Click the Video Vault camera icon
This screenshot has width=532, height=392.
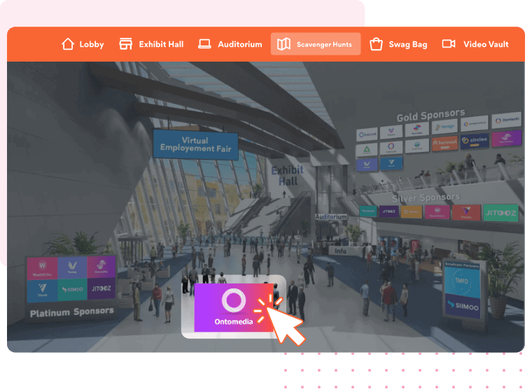click(449, 44)
